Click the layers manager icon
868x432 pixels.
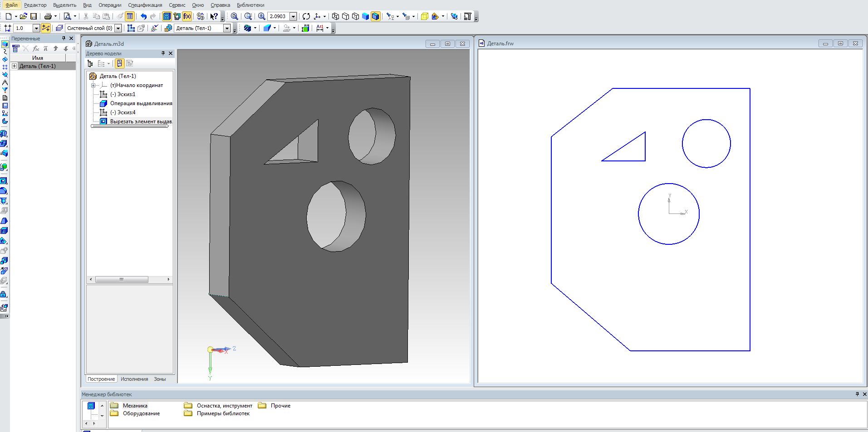pos(59,28)
